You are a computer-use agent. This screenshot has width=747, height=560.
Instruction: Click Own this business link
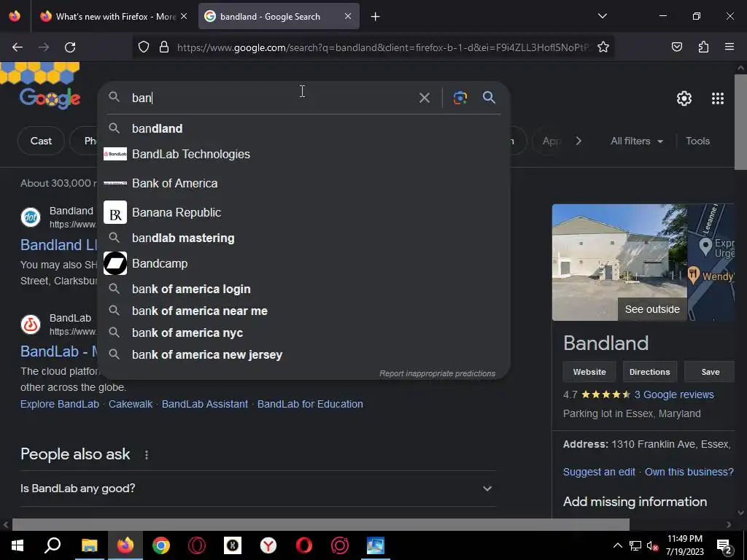pyautogui.click(x=689, y=472)
